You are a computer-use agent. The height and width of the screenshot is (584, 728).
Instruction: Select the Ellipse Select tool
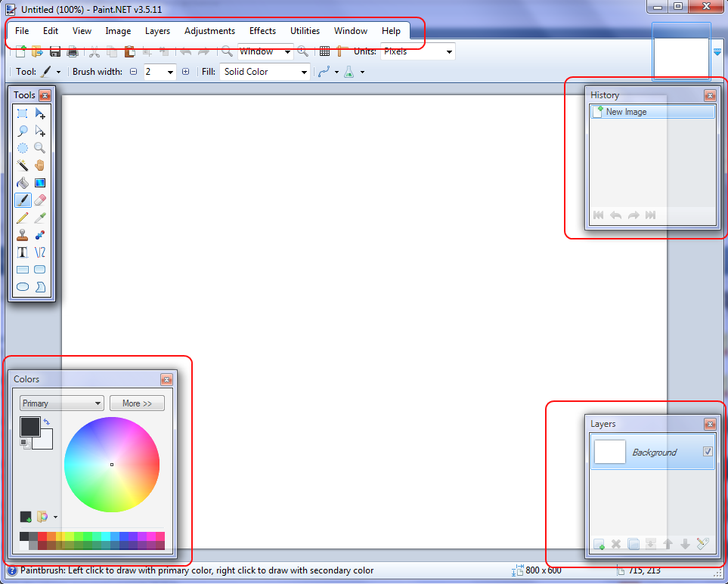[x=22, y=148]
